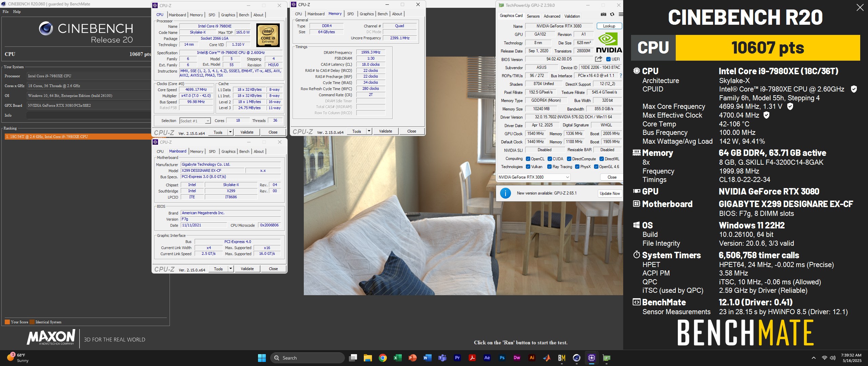Screen dimensions: 868x366
Task: Toggle the Vulkan checkbox
Action: [528, 167]
